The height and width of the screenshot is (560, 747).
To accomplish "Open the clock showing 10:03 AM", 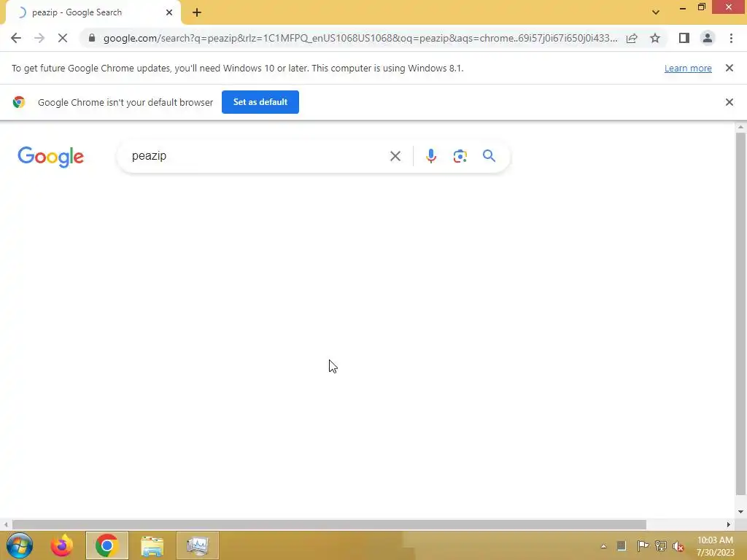I will tap(715, 546).
